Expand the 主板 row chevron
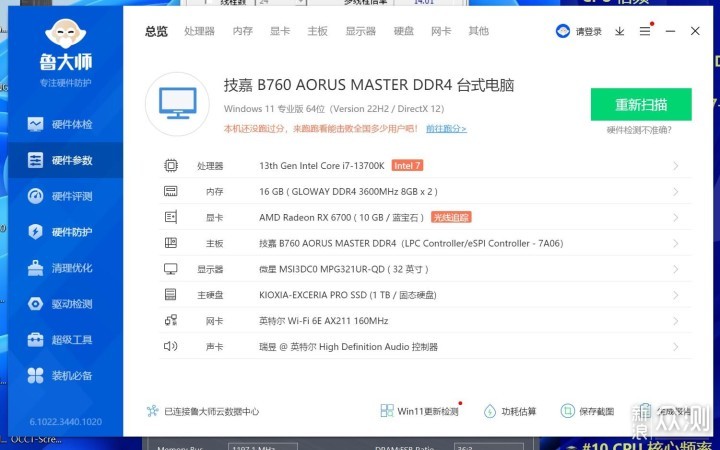720x450 pixels. point(675,243)
